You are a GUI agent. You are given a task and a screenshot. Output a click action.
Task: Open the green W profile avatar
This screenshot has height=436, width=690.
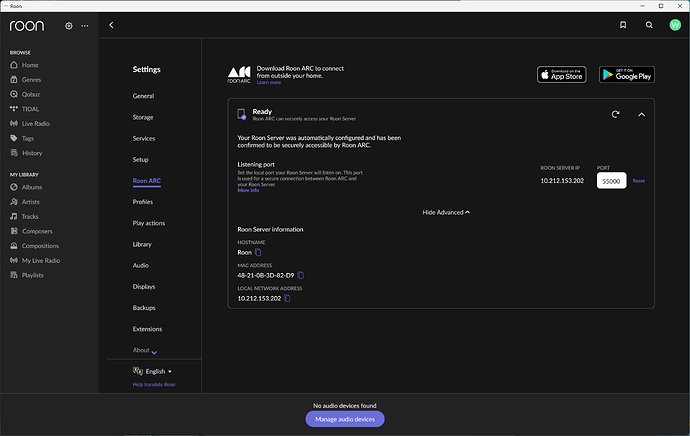tap(675, 25)
